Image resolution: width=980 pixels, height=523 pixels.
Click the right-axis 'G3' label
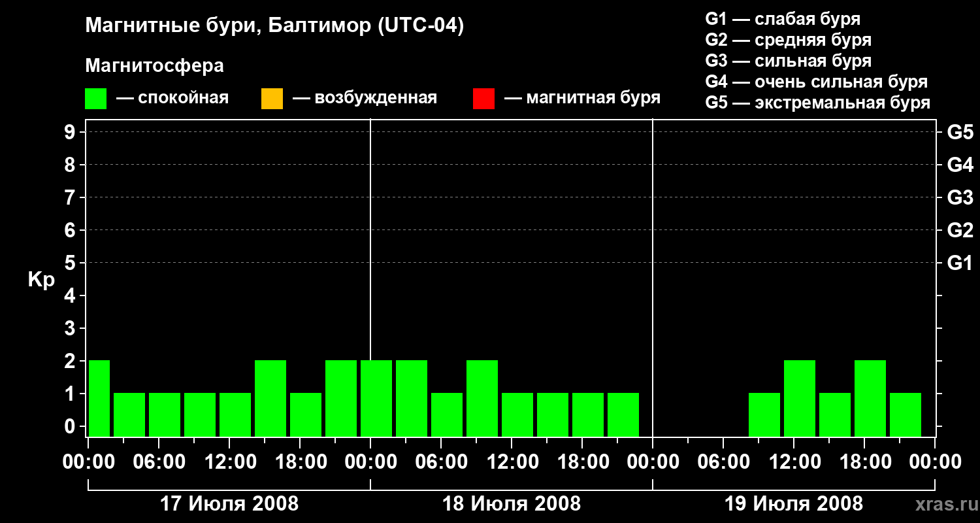pyautogui.click(x=960, y=197)
